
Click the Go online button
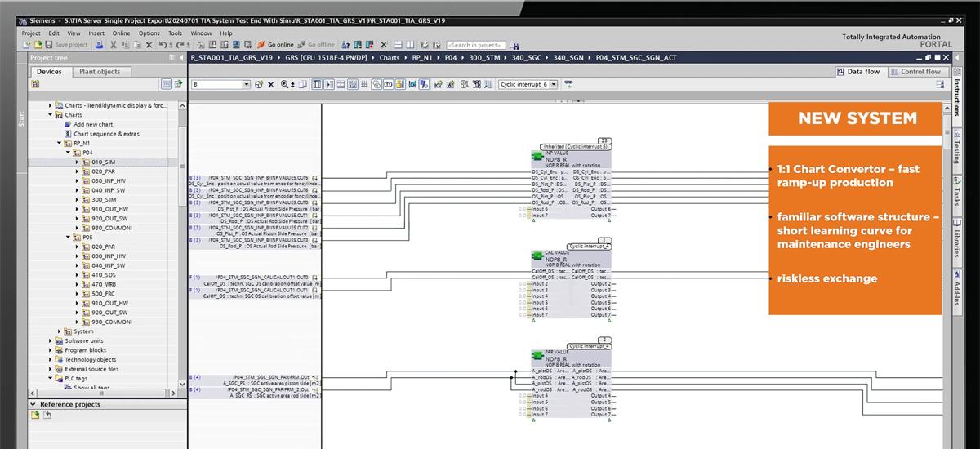(275, 44)
